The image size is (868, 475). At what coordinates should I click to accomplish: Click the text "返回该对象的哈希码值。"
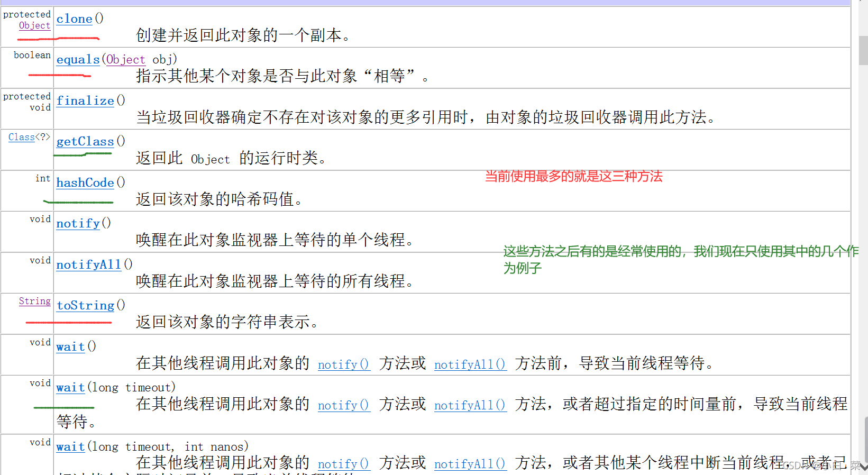coord(220,199)
